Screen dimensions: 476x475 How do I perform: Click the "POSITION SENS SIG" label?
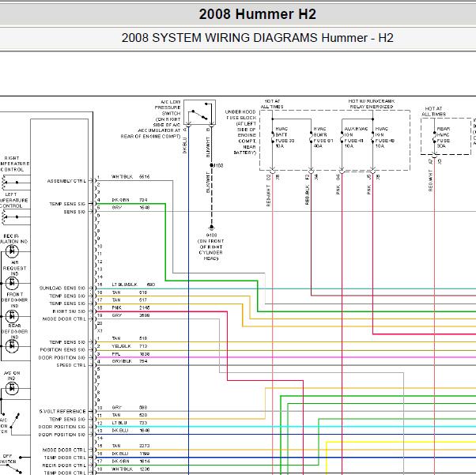click(x=62, y=349)
